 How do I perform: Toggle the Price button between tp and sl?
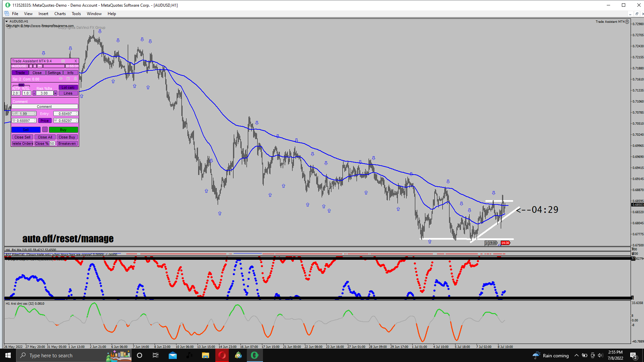[45, 121]
